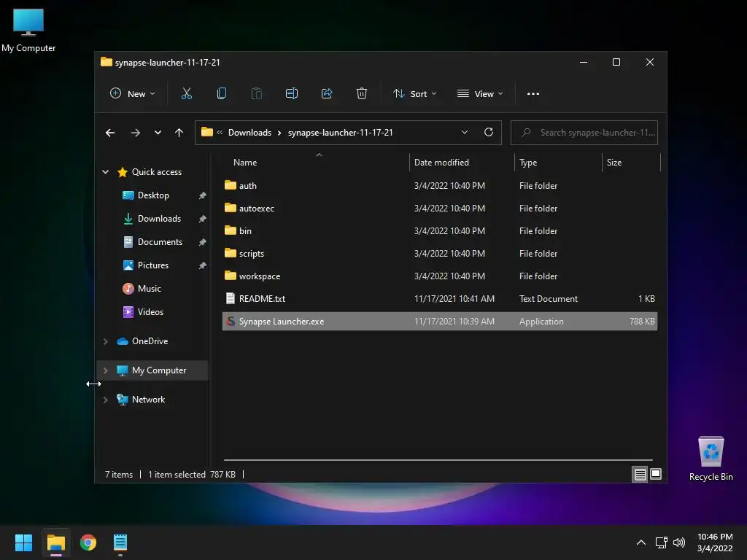The width and height of the screenshot is (747, 560).
Task: Open the See more three-dots menu
Action: [533, 94]
